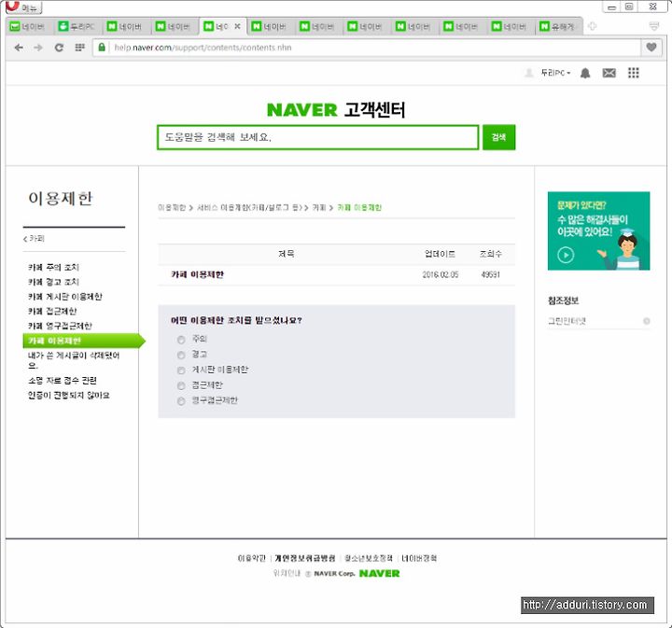Open the 카페 이용제한 article title
Image resolution: width=672 pixels, height=628 pixels.
[x=198, y=274]
